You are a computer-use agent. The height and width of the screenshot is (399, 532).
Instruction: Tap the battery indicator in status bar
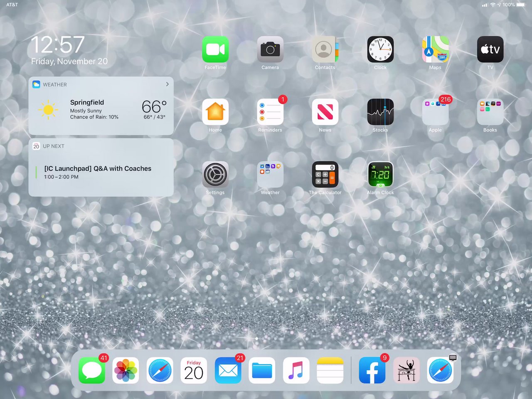tap(521, 5)
